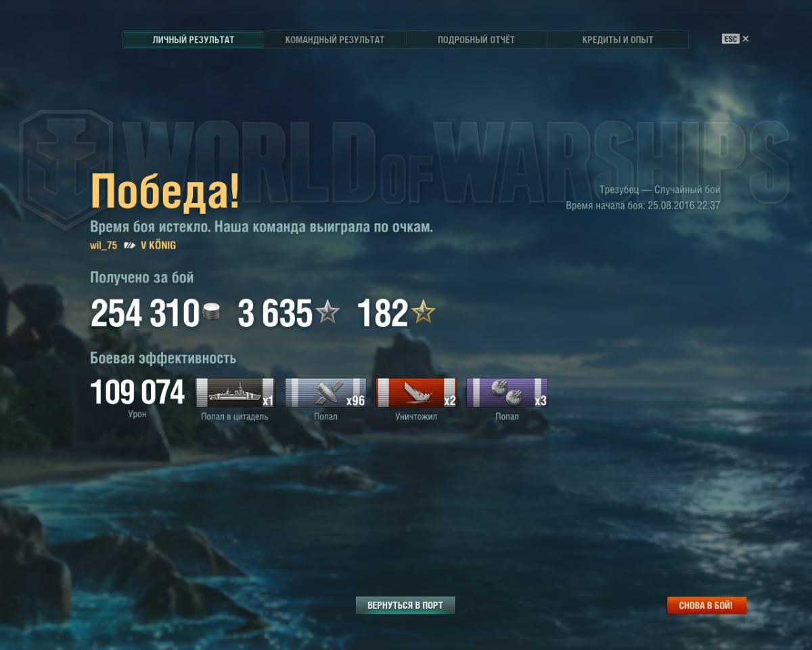812x650 pixels.
Task: Click the Победа! victory heading
Action: point(164,192)
